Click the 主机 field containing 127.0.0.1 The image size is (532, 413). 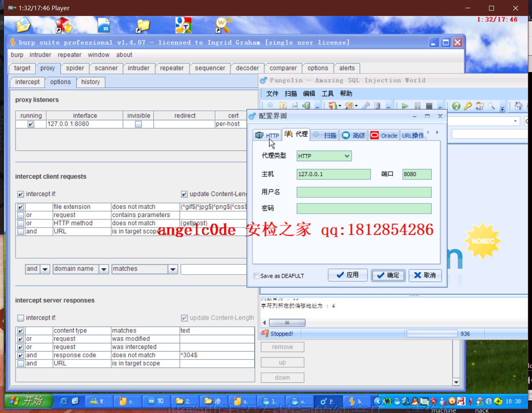coord(334,174)
